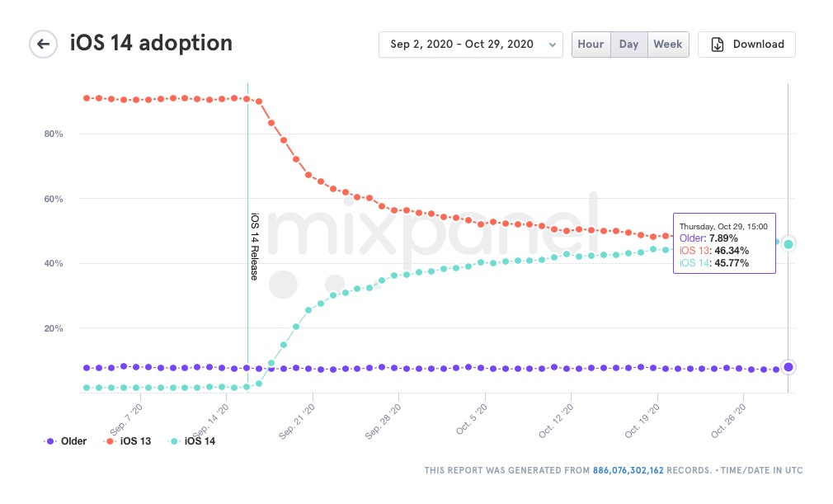Toggle the iOS 14 series legend label
This screenshot has width=833, height=504.
(x=200, y=441)
